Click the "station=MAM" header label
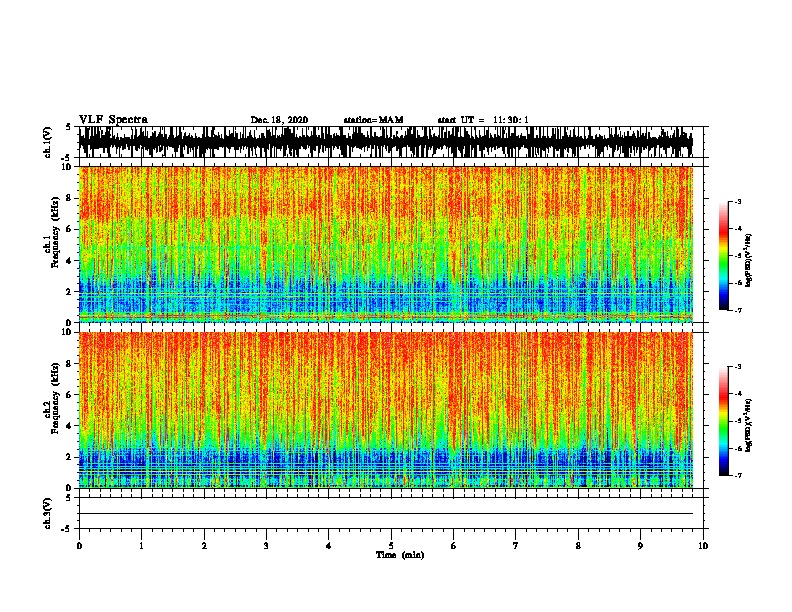The image size is (792, 612). [x=373, y=120]
